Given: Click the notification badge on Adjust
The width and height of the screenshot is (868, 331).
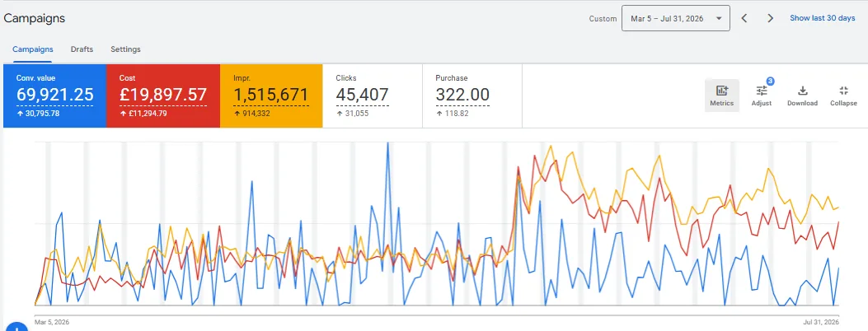Looking at the screenshot, I should pos(770,82).
